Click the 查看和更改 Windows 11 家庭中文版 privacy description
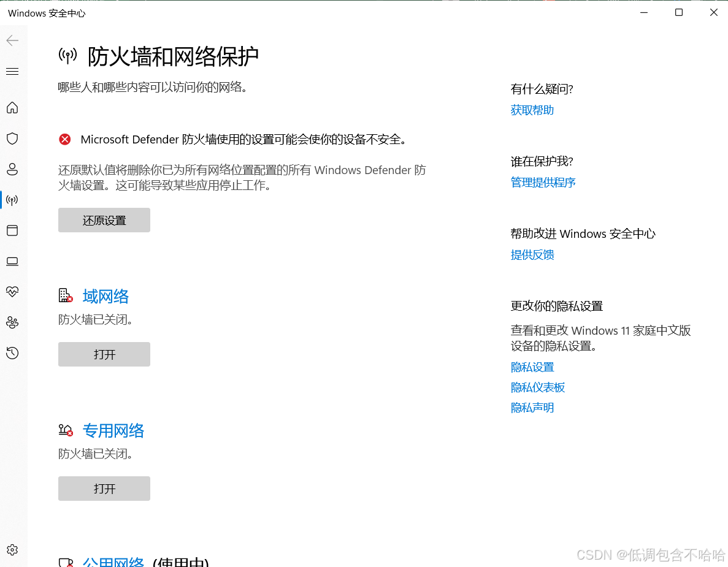This screenshot has width=728, height=567. click(601, 338)
